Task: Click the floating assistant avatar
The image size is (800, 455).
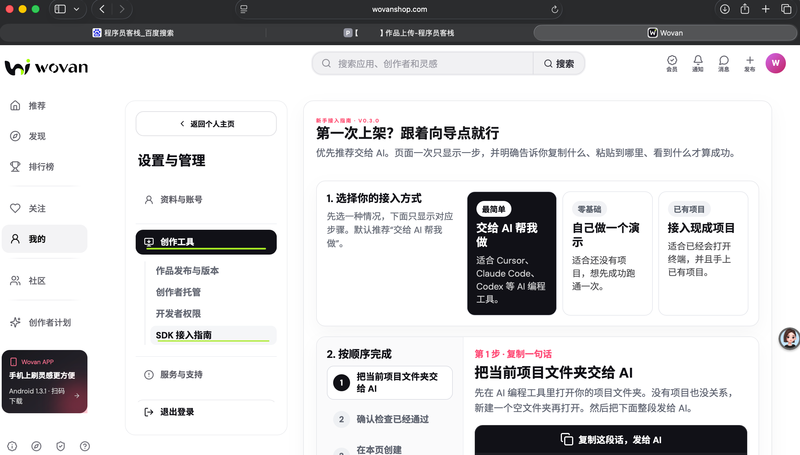Action: click(789, 338)
